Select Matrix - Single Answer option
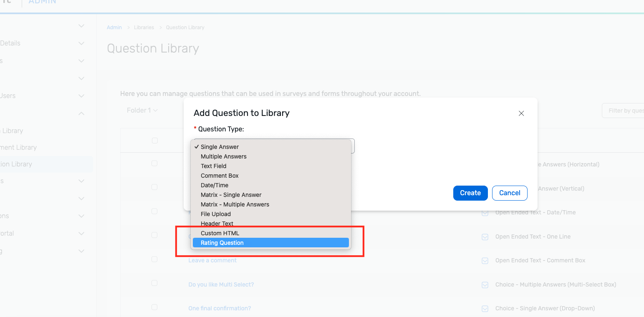644x317 pixels. (x=270, y=195)
